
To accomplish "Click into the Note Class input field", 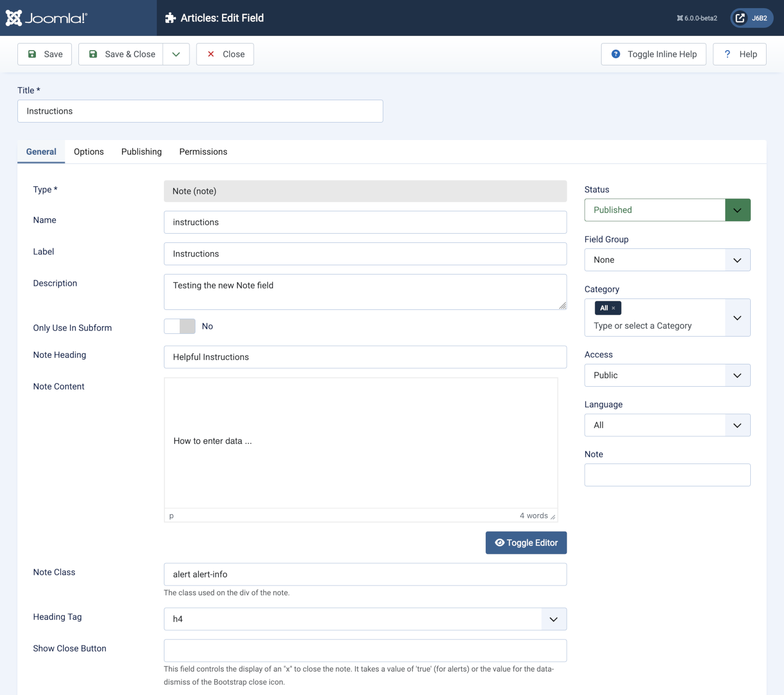I will pos(365,575).
